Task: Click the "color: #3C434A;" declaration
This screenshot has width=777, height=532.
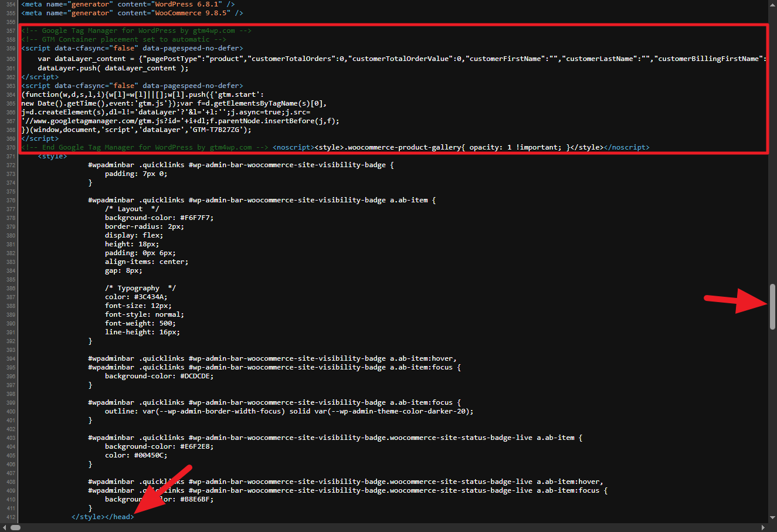Action: pyautogui.click(x=137, y=297)
